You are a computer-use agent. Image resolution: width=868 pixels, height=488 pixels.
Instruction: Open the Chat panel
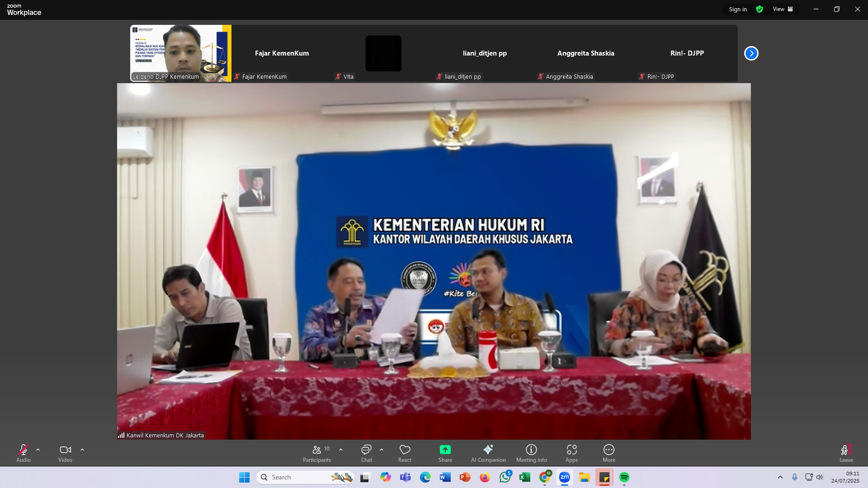tap(367, 453)
